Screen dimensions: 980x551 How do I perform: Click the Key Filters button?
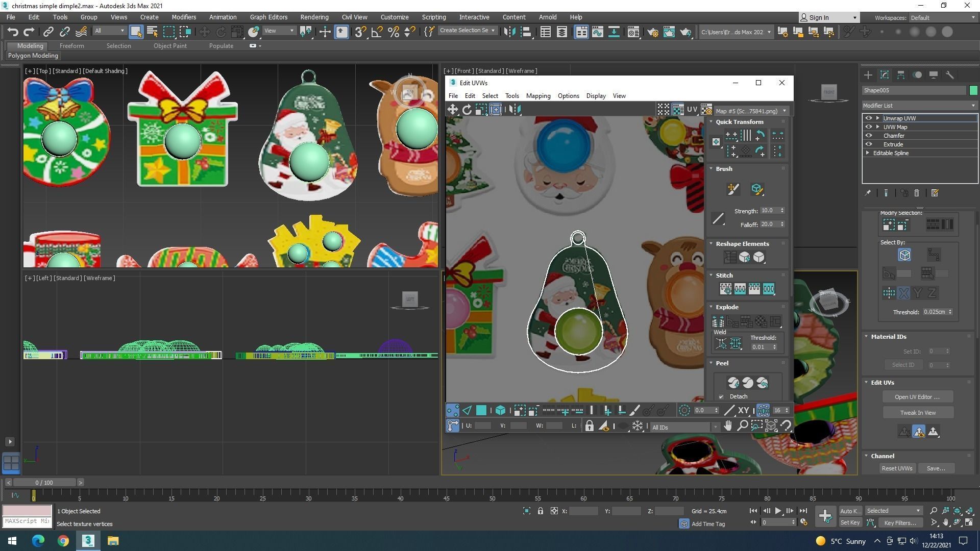click(899, 522)
